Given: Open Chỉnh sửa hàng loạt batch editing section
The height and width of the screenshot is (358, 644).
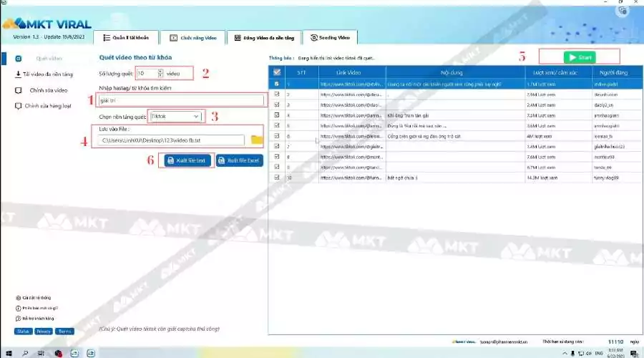Looking at the screenshot, I should (43, 106).
